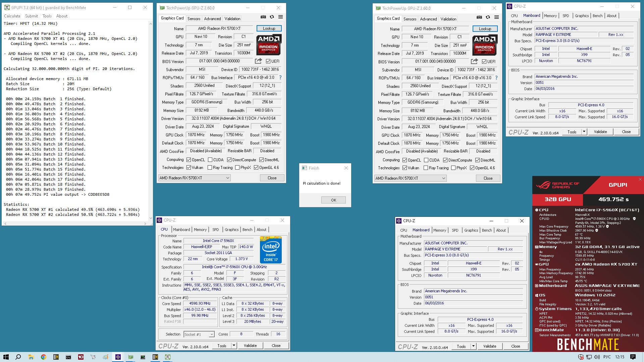Switch to GPU-Z via its green card taskbar icon
The width and height of the screenshot is (644, 362).
click(130, 357)
